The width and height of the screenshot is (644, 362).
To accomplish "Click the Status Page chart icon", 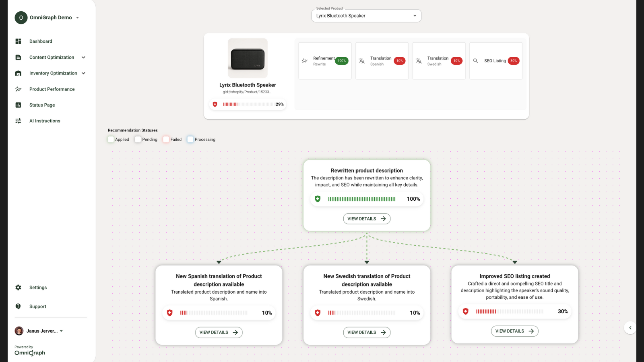I will coord(18,105).
